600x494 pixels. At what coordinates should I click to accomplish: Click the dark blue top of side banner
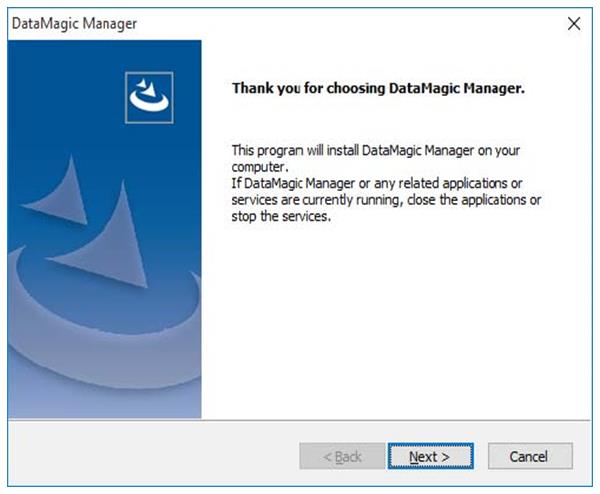tap(60, 70)
